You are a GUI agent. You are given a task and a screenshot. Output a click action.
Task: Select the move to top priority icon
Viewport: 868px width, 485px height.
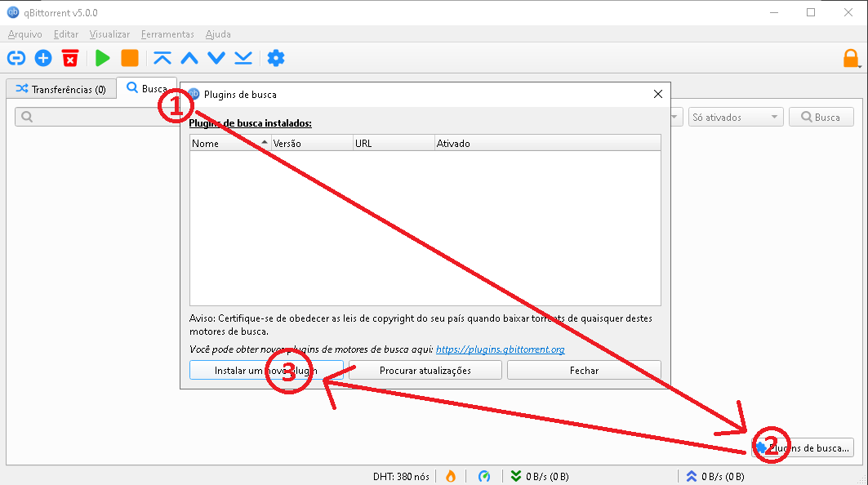pos(162,58)
